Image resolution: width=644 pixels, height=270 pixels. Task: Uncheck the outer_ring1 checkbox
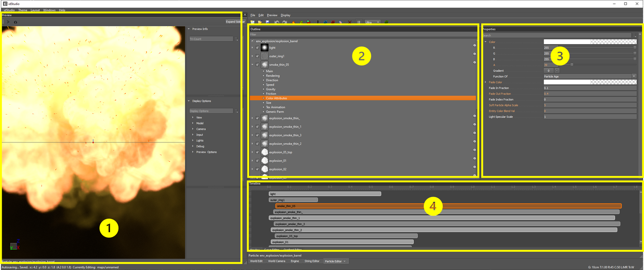[257, 56]
